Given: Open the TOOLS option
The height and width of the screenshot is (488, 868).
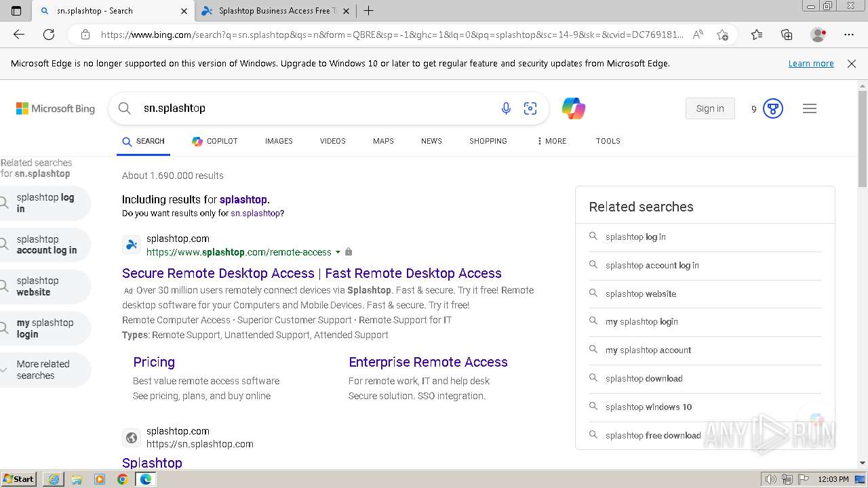Looking at the screenshot, I should (608, 141).
